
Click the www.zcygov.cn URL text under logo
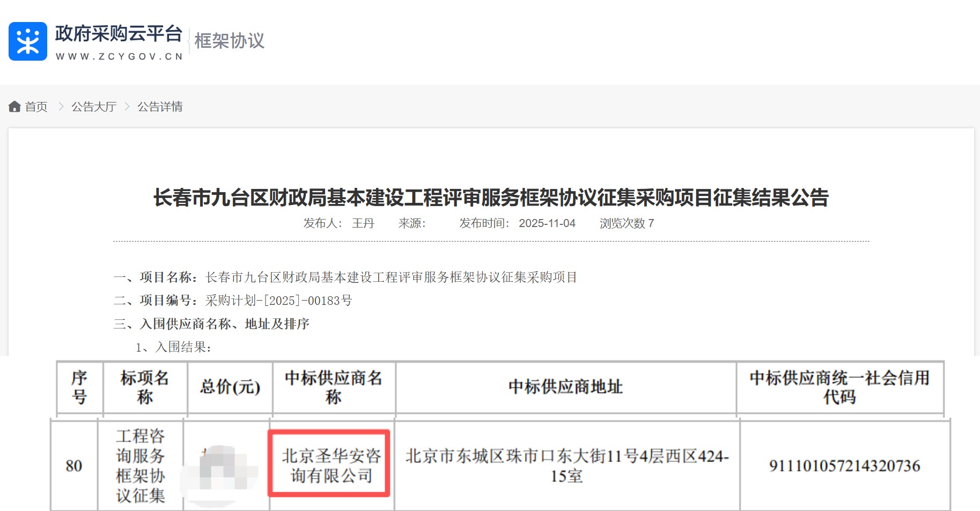click(x=119, y=56)
